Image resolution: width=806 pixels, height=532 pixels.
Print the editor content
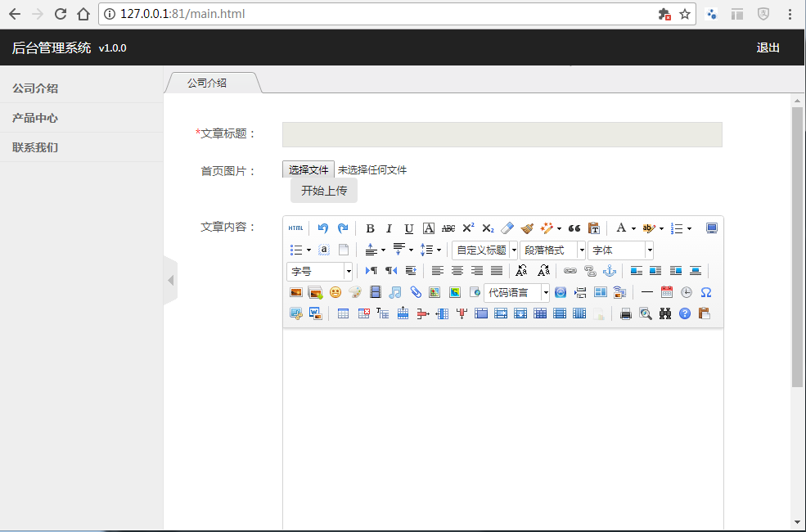tap(626, 313)
